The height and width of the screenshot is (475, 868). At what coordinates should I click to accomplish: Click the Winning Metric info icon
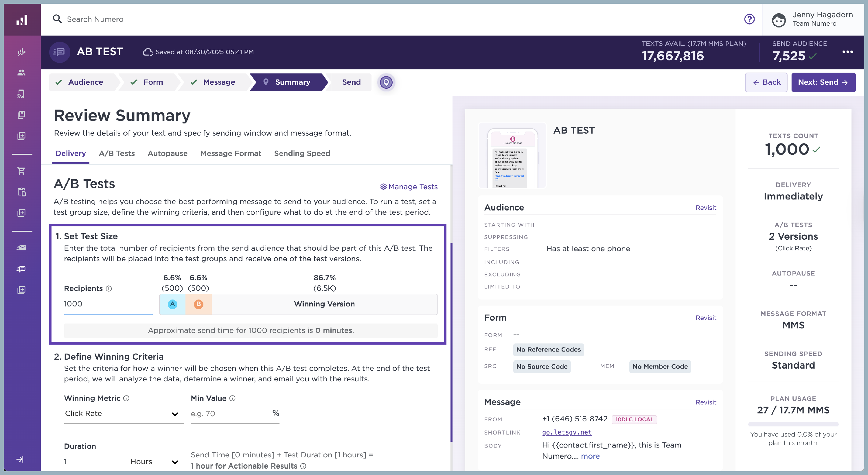(x=126, y=398)
